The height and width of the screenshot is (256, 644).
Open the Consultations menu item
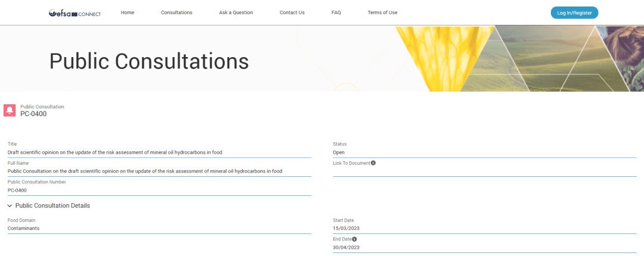click(177, 13)
